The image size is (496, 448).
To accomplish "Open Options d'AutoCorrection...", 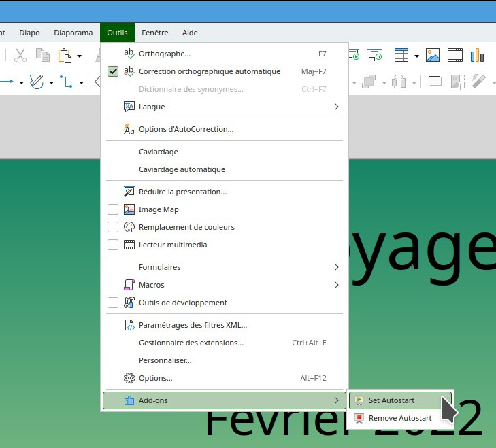I will coord(225,129).
